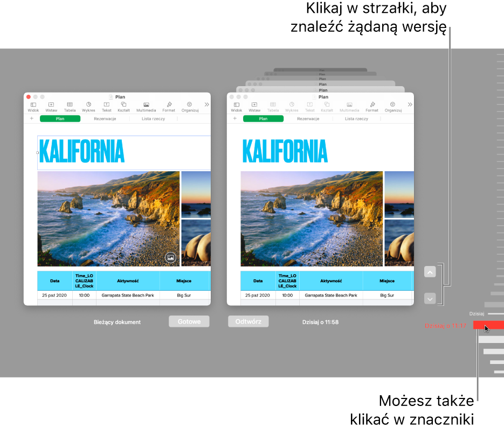The width and height of the screenshot is (504, 434).
Task: Click Organizuj icon in version window toolbar
Action: [x=393, y=107]
